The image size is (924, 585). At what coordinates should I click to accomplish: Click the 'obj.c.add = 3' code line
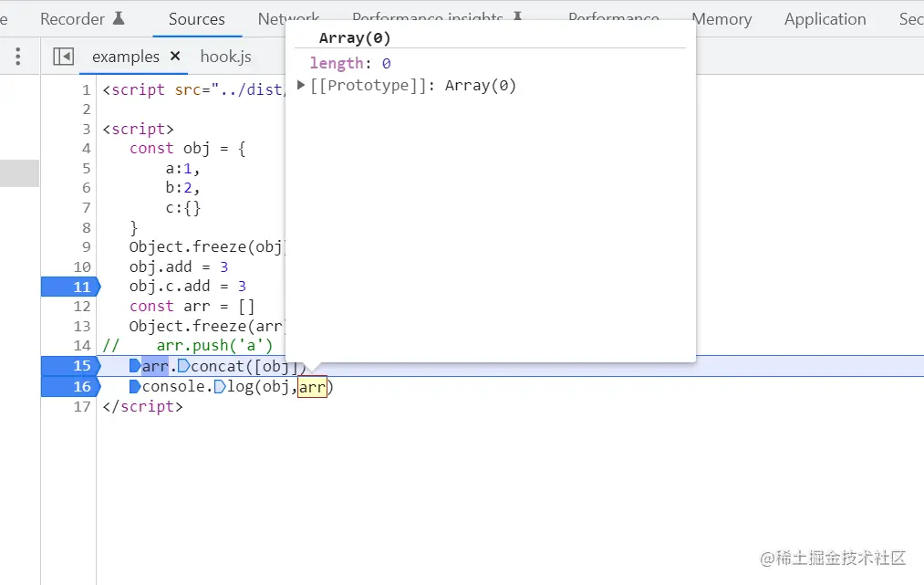pyautogui.click(x=187, y=287)
